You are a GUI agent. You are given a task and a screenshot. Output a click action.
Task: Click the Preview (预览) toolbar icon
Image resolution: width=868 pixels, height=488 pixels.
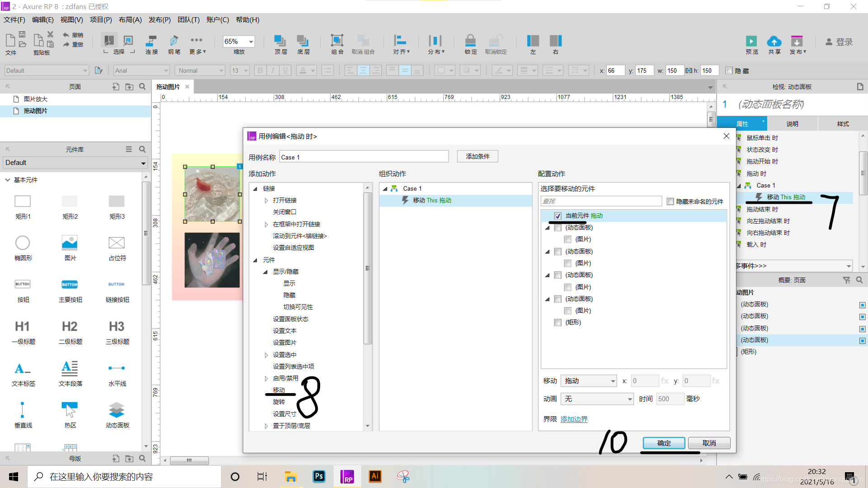[751, 41]
